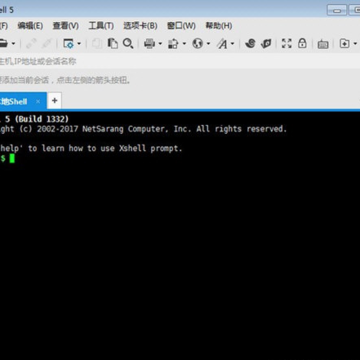The height and width of the screenshot is (360, 360).
Task: Open the 编辑(E) menu
Action: (x=30, y=26)
